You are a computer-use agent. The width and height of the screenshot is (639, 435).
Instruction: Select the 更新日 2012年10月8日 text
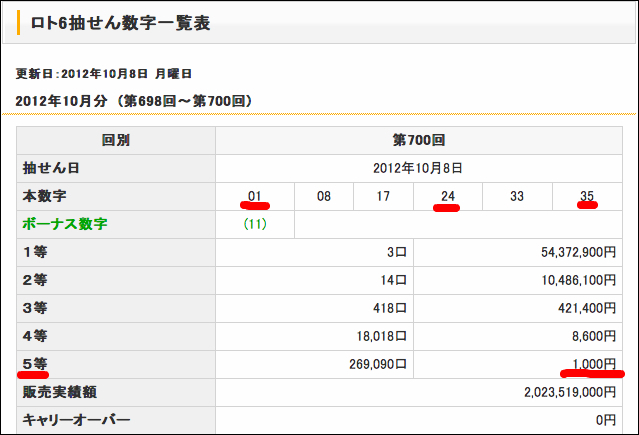104,74
